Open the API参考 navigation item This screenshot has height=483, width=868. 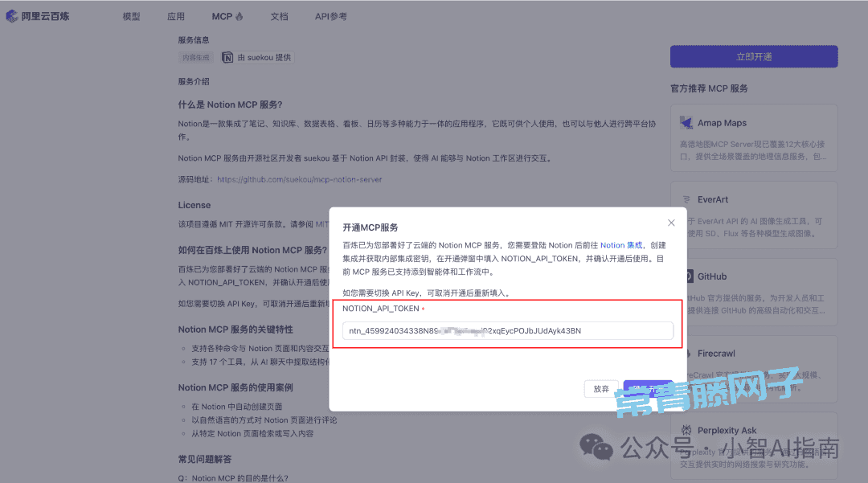(331, 17)
